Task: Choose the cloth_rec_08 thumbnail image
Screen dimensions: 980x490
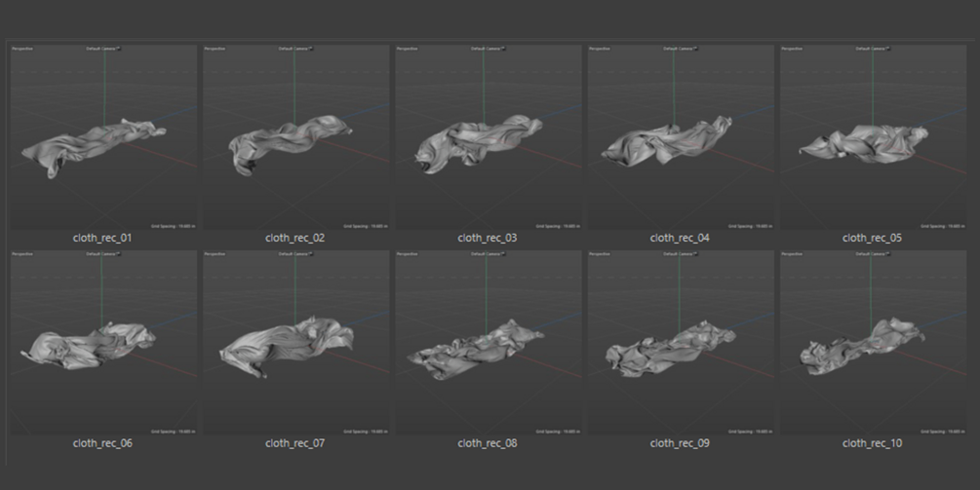Action: click(x=489, y=342)
